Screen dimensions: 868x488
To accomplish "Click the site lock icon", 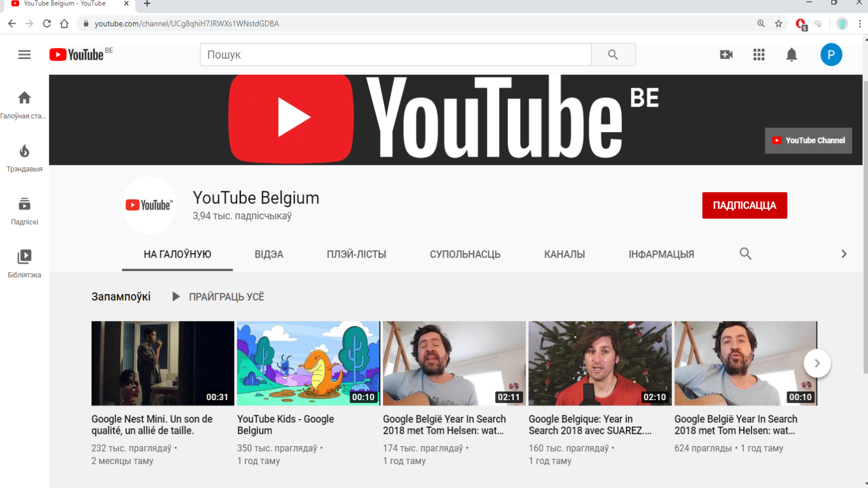I will (x=86, y=23).
